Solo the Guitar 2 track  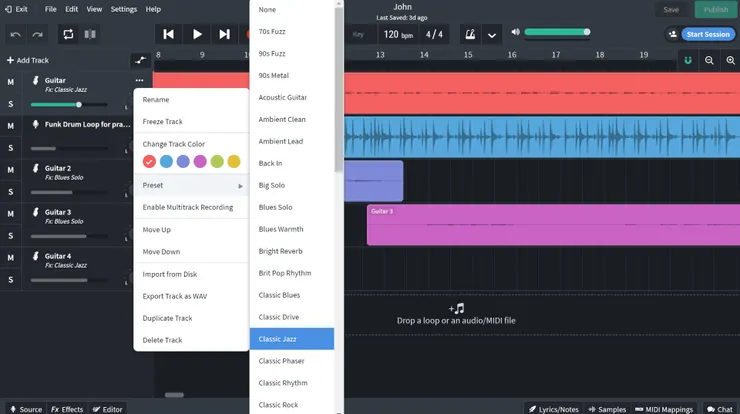[10, 192]
